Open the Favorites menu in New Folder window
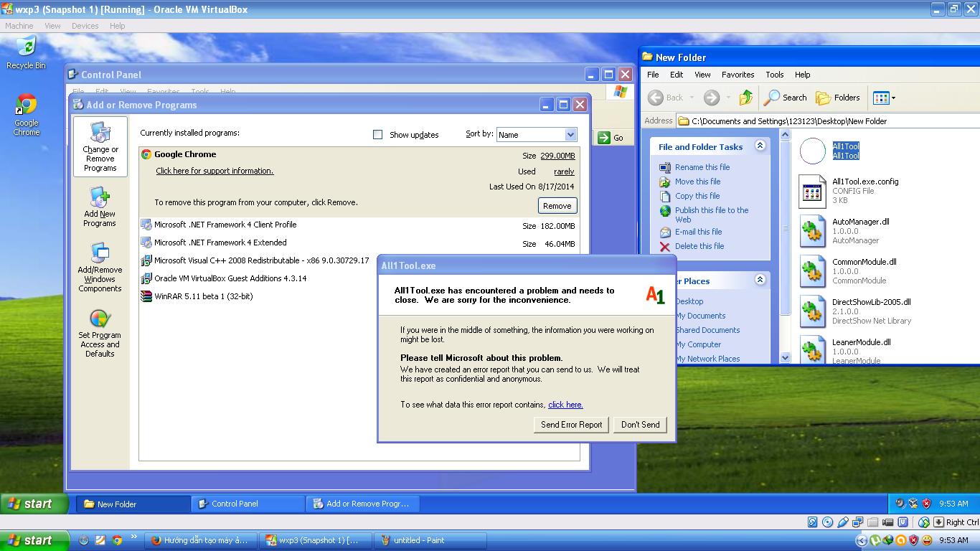 (738, 75)
